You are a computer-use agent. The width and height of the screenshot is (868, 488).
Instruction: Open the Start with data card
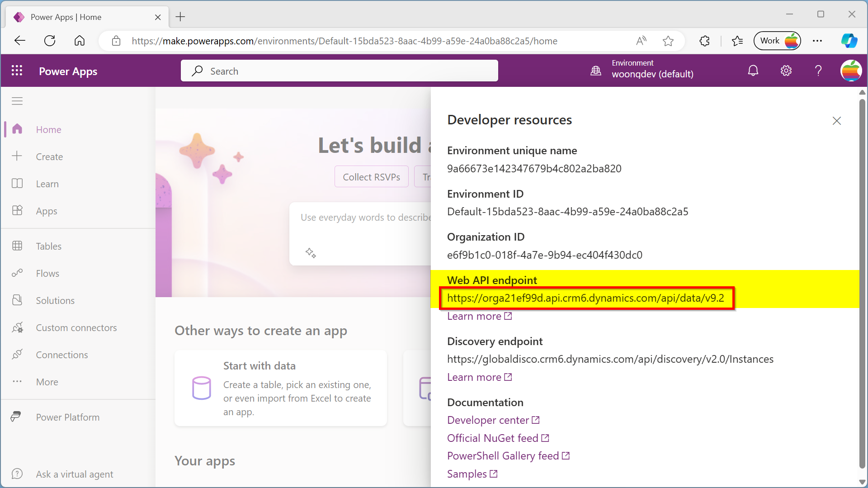pyautogui.click(x=280, y=388)
